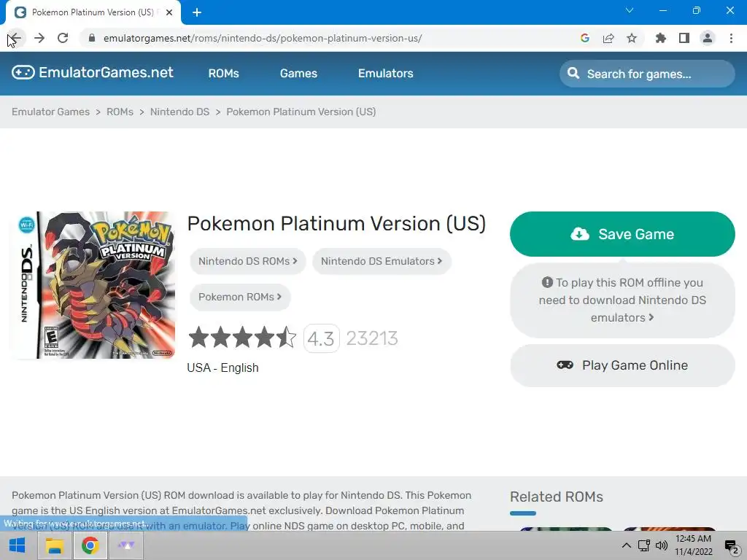Click the Address bar URL
Image resolution: width=747 pixels, height=560 pixels.
pos(263,38)
